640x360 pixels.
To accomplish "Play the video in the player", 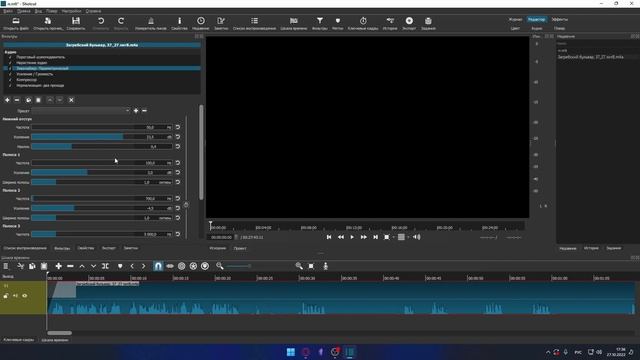I will (x=352, y=237).
